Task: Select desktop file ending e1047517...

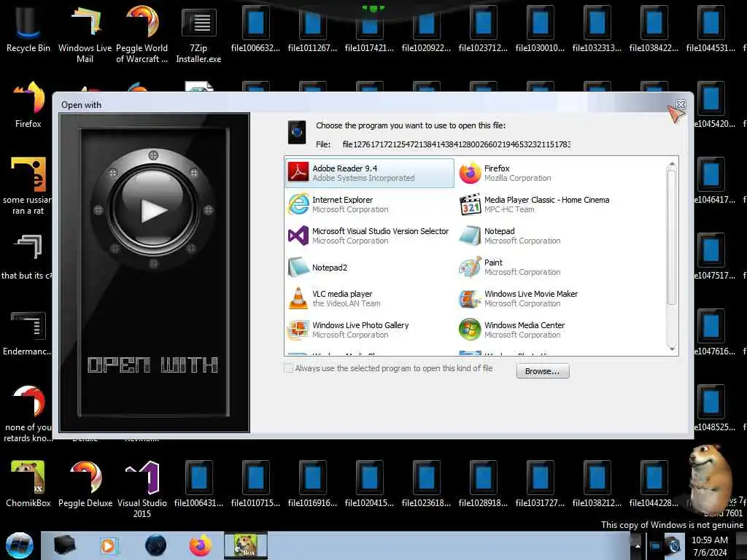Action: (713, 257)
